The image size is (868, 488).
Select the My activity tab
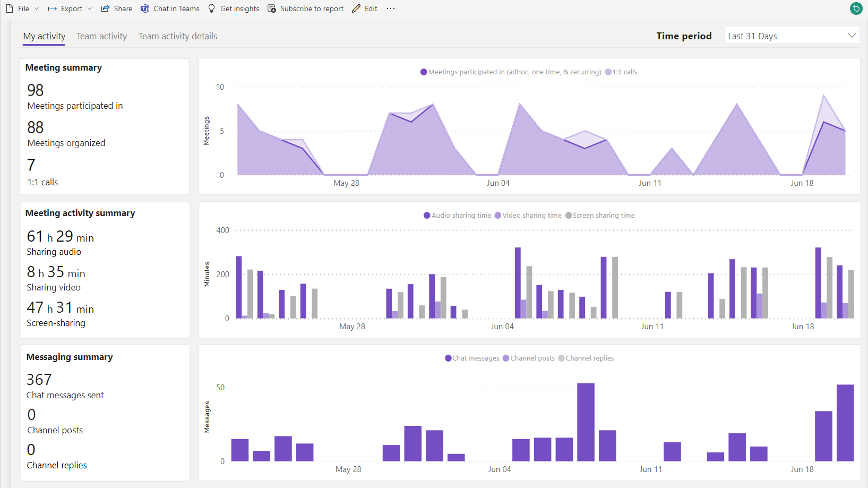[x=44, y=36]
